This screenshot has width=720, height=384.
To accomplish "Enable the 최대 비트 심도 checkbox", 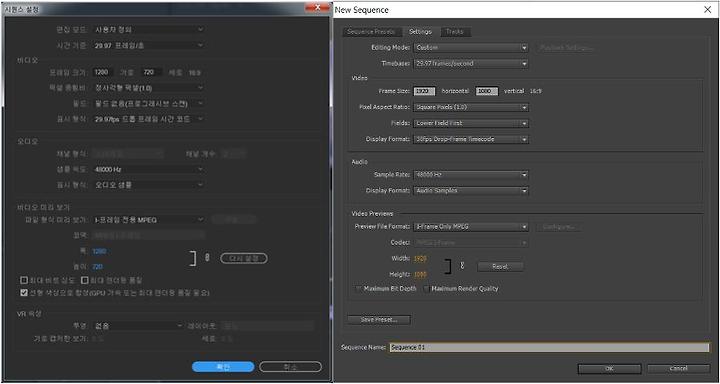I will coord(24,280).
